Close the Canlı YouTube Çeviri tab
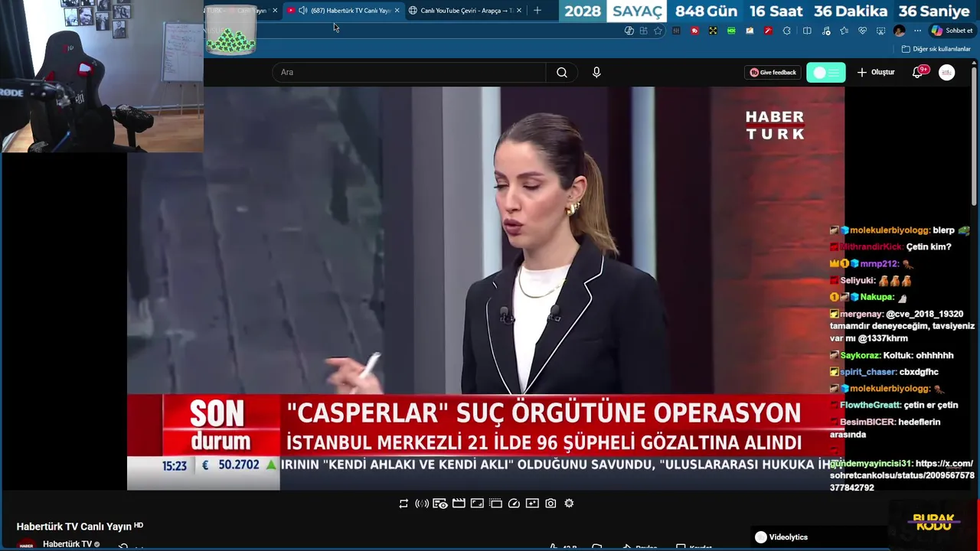Screen dimensions: 980x551 point(519,11)
